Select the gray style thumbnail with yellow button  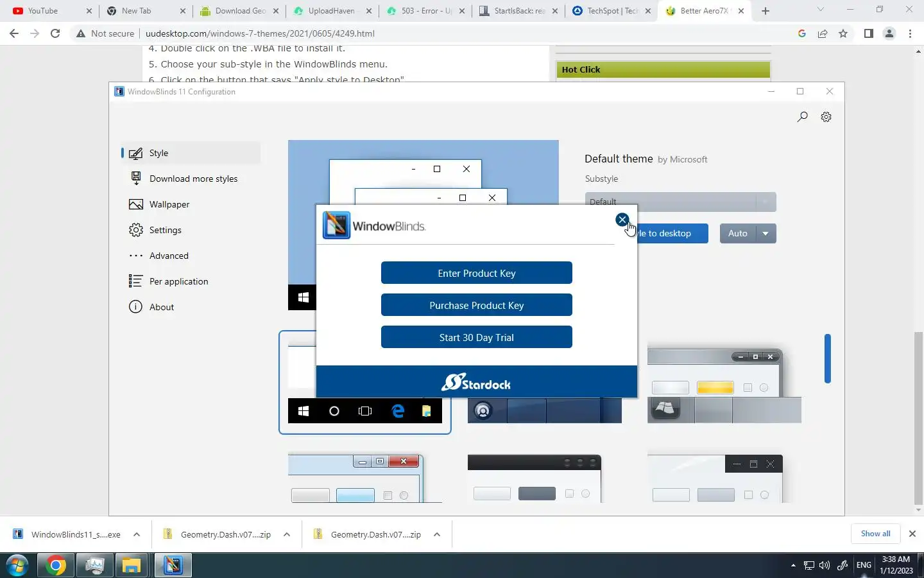(724, 385)
